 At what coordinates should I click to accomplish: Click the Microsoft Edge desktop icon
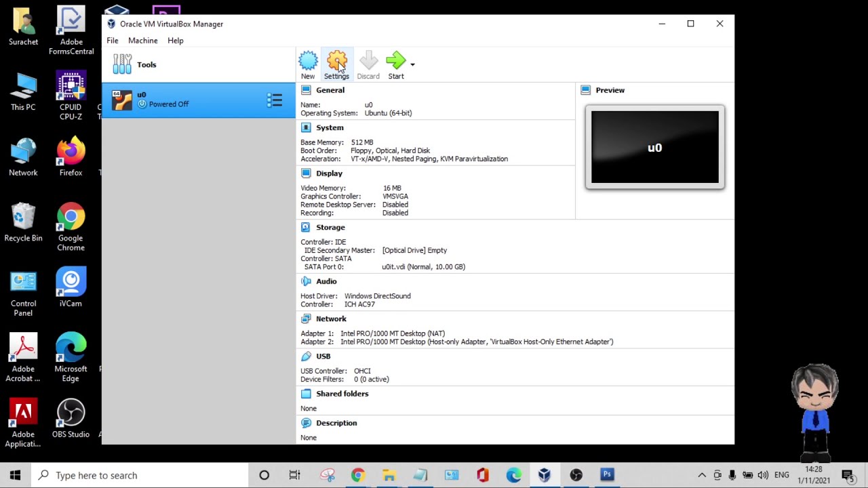tap(71, 358)
